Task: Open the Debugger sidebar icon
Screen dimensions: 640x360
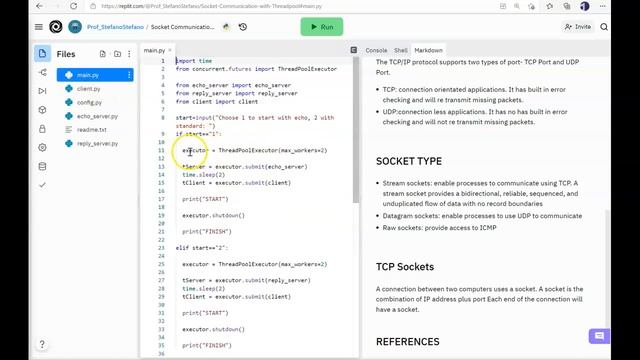Action: click(x=42, y=91)
